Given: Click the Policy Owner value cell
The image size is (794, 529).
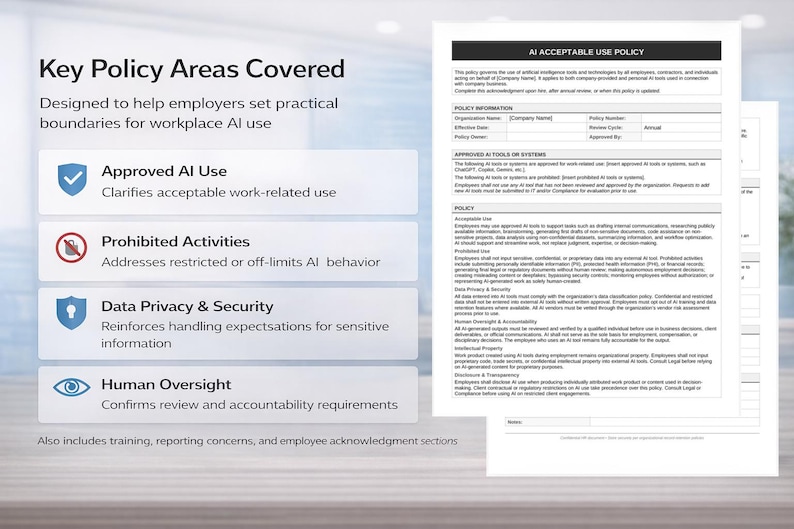Looking at the screenshot, I should tap(546, 137).
